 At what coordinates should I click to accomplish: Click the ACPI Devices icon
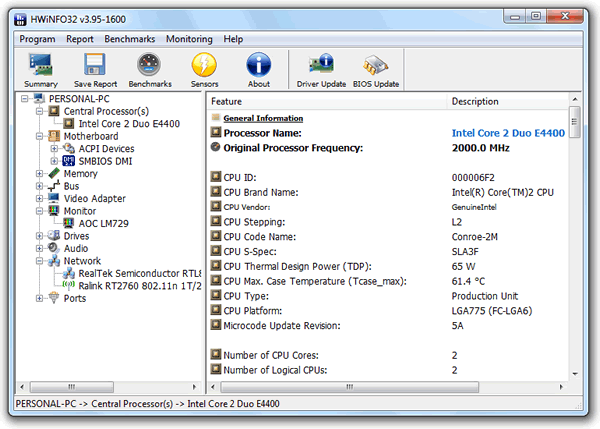pyautogui.click(x=69, y=148)
